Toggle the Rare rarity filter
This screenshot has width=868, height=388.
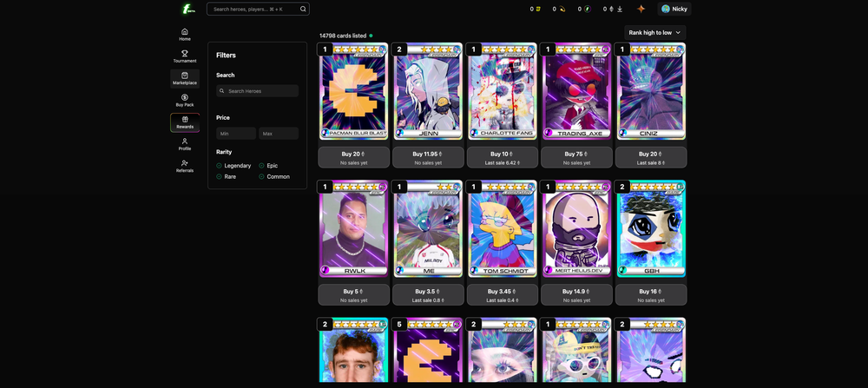click(227, 176)
